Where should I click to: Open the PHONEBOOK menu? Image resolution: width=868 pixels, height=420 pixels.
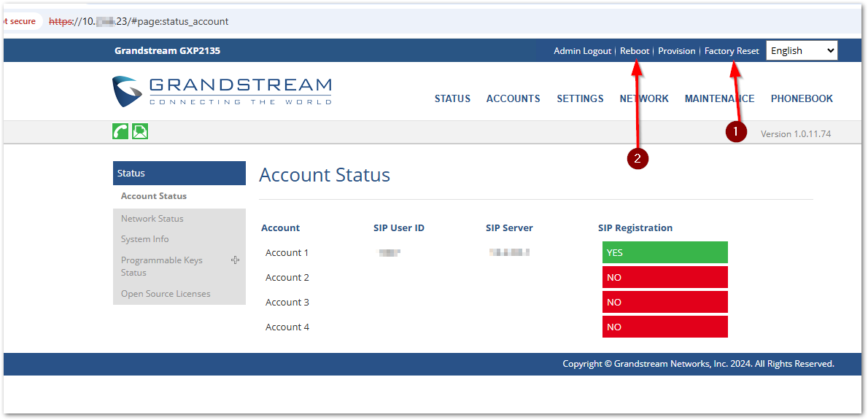coord(802,98)
